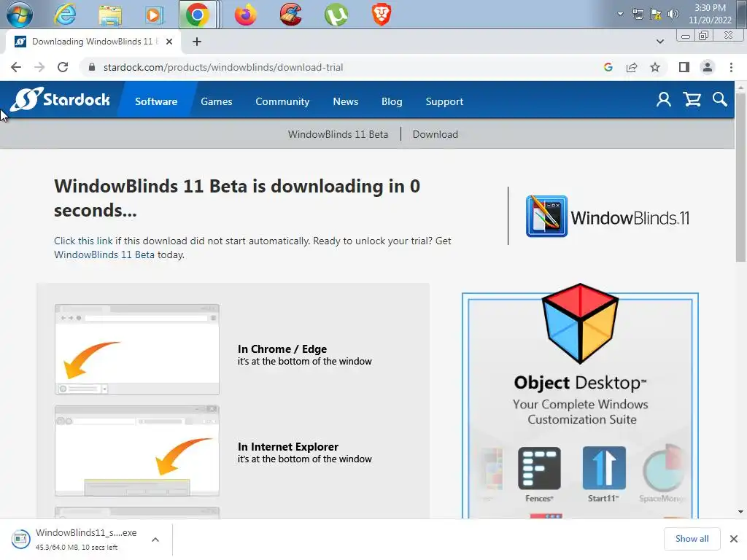Image resolution: width=747 pixels, height=560 pixels.
Task: Expand download item options chevron
Action: 155,540
